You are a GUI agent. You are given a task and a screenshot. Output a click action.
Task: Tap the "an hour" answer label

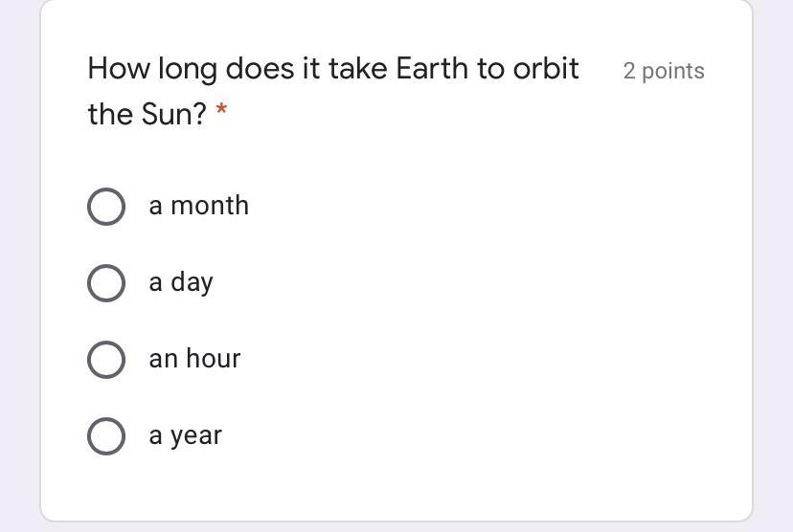(194, 359)
